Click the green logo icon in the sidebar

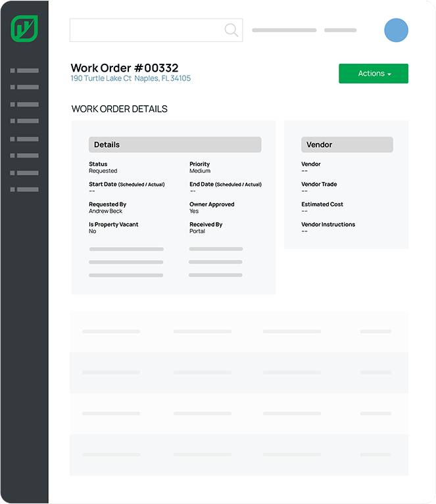click(x=24, y=30)
